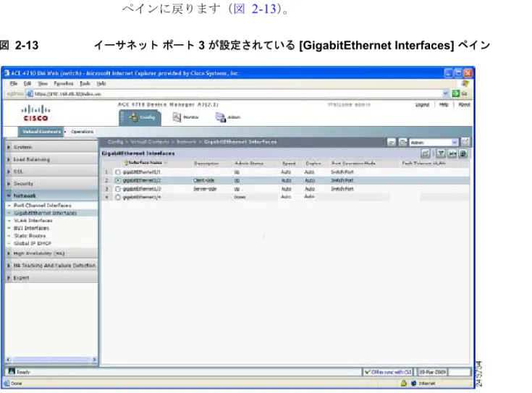The image size is (532, 393).
Task: Click the Admin tab icon
Action: pyautogui.click(x=221, y=117)
